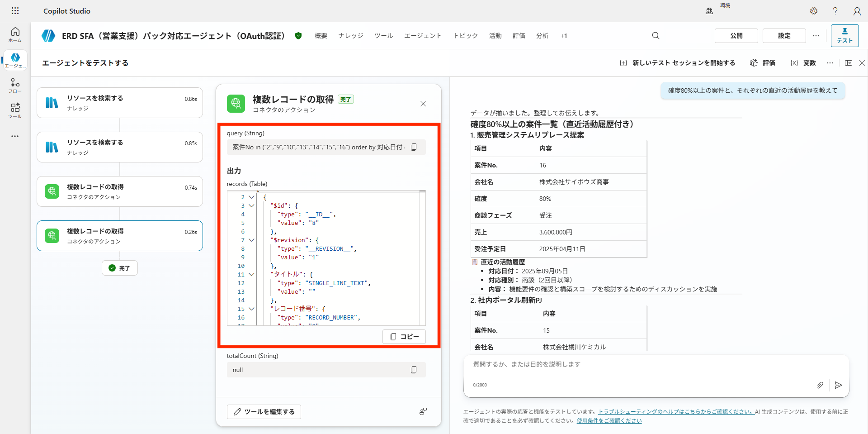Expand the +1 overflow tabs menu

pyautogui.click(x=564, y=36)
